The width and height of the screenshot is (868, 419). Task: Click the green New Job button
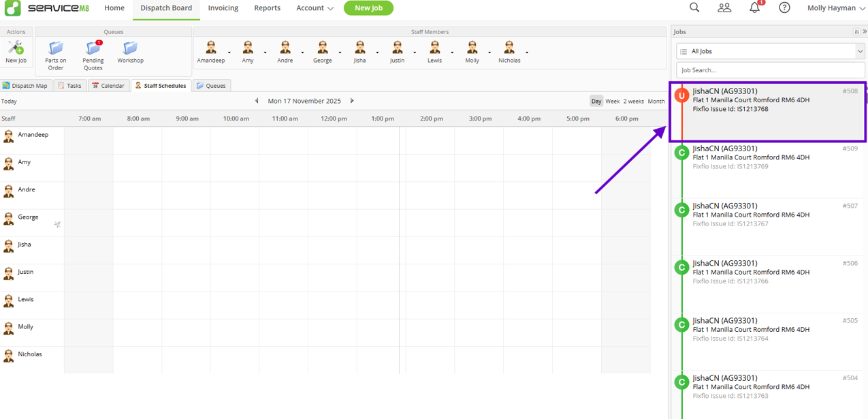368,8
